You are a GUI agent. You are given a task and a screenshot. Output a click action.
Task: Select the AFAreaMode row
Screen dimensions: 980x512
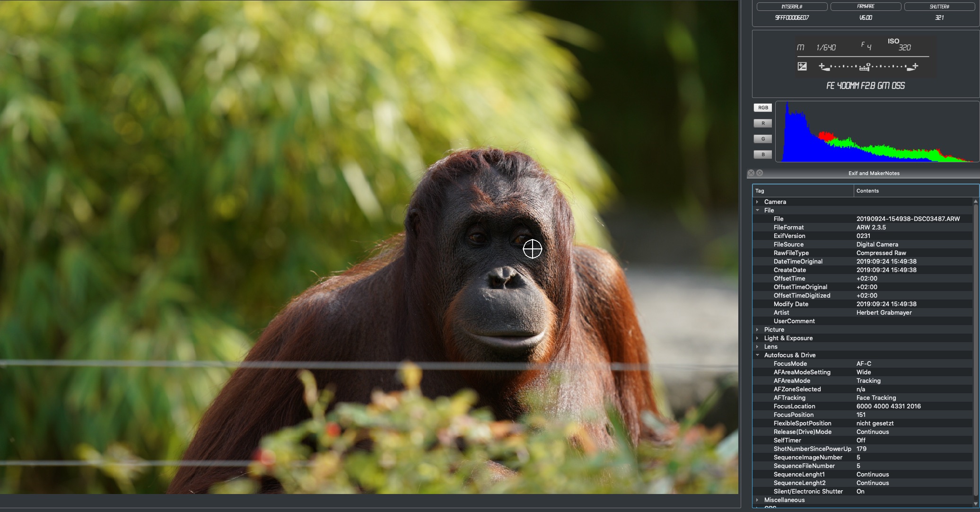[x=863, y=380]
